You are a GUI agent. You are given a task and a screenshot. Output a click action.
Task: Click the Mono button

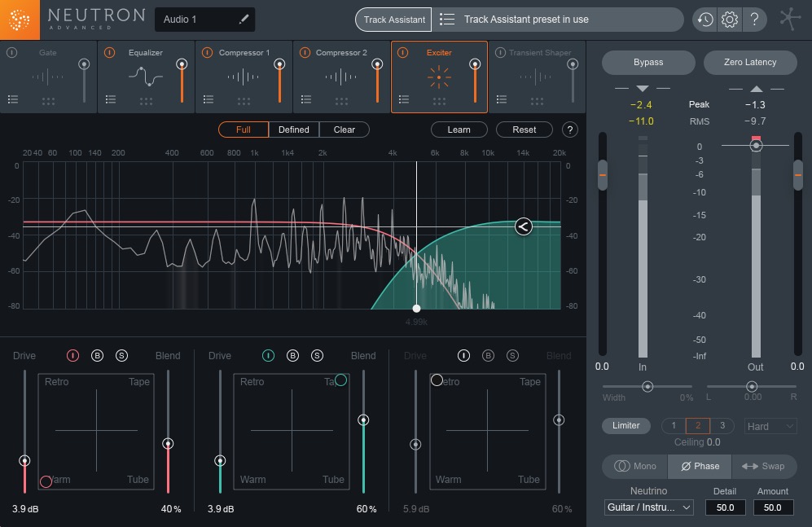[x=635, y=466]
